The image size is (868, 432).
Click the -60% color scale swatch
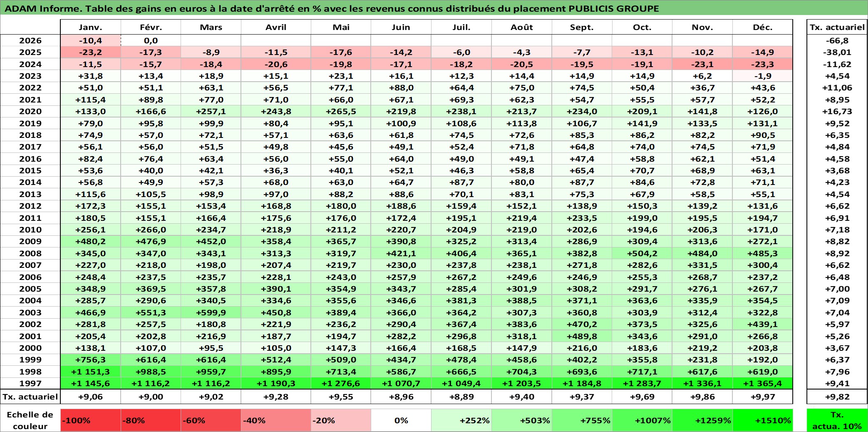click(211, 420)
